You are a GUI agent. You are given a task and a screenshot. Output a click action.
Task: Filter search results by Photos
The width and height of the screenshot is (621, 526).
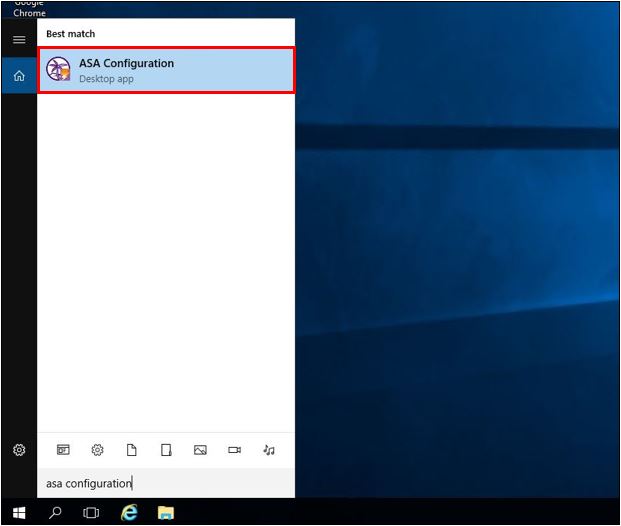point(200,450)
